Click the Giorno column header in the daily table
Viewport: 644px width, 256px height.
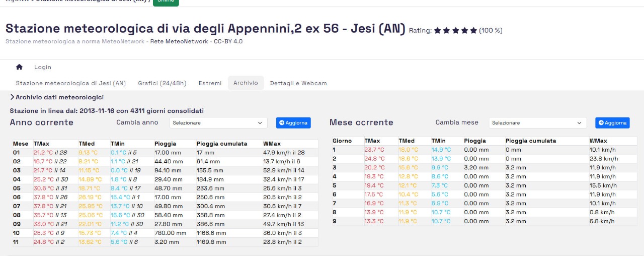pos(342,141)
